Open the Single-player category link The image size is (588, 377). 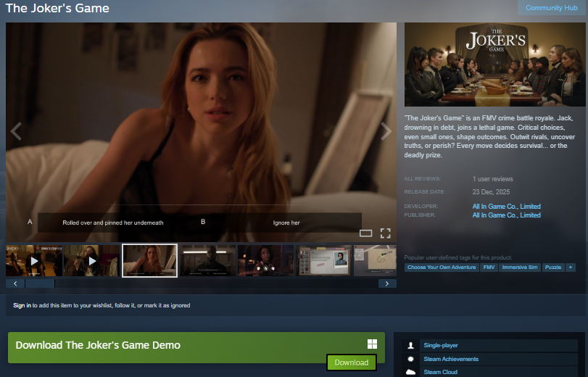(441, 345)
